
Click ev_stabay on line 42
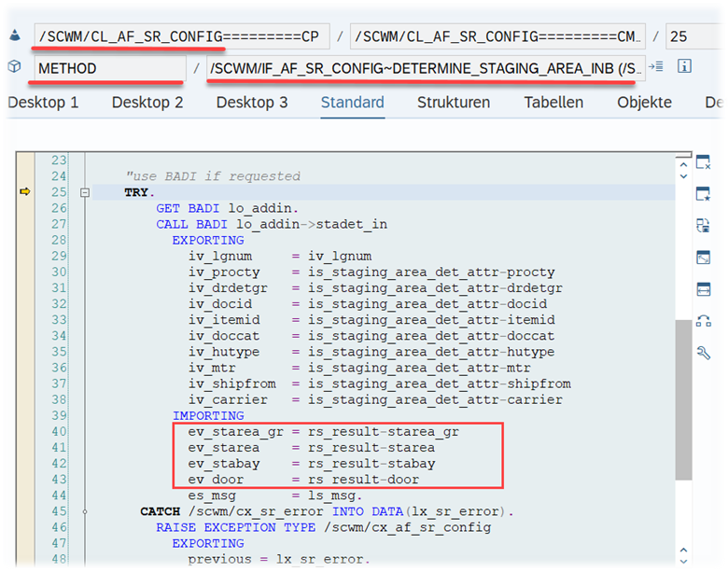pyautogui.click(x=224, y=464)
